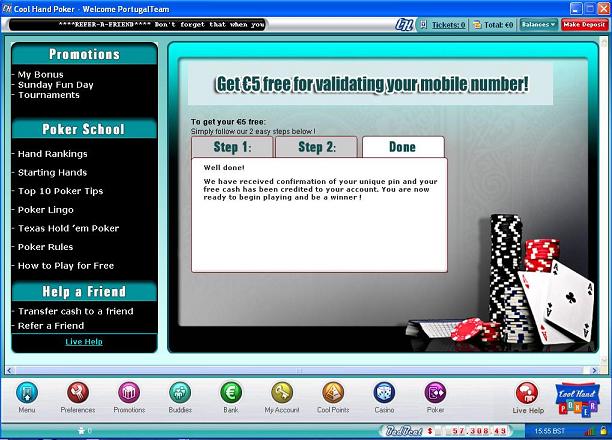This screenshot has height=440, width=612.
Task: Click the Poker School sidebar header
Action: point(84,129)
